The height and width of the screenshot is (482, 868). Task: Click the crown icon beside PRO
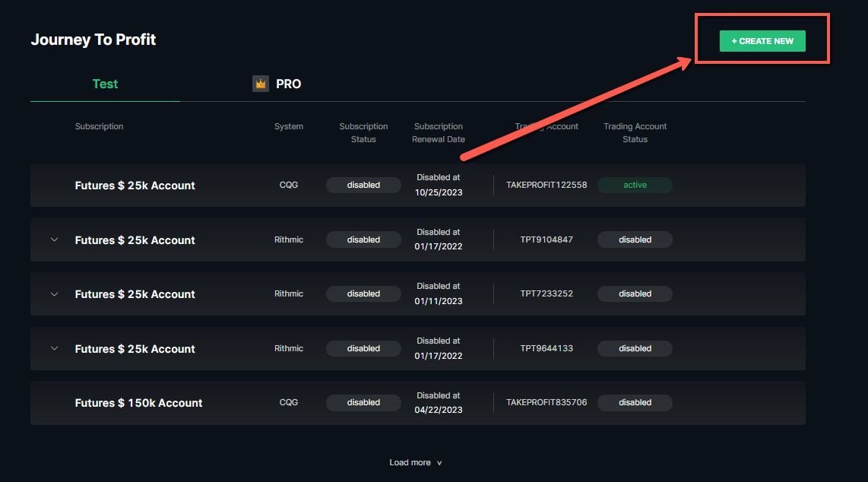click(x=261, y=84)
